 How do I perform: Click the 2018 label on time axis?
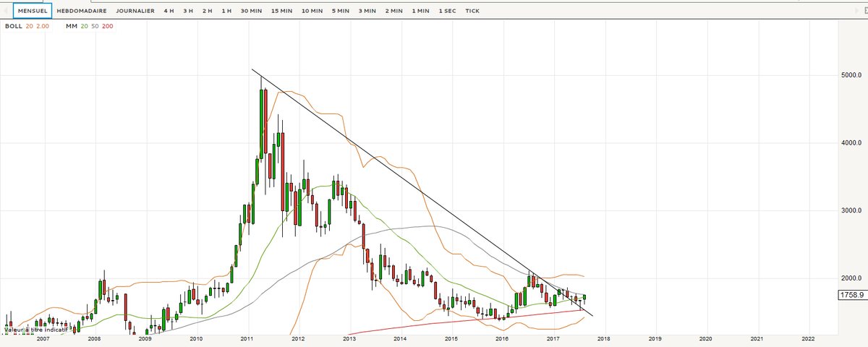pos(604,338)
